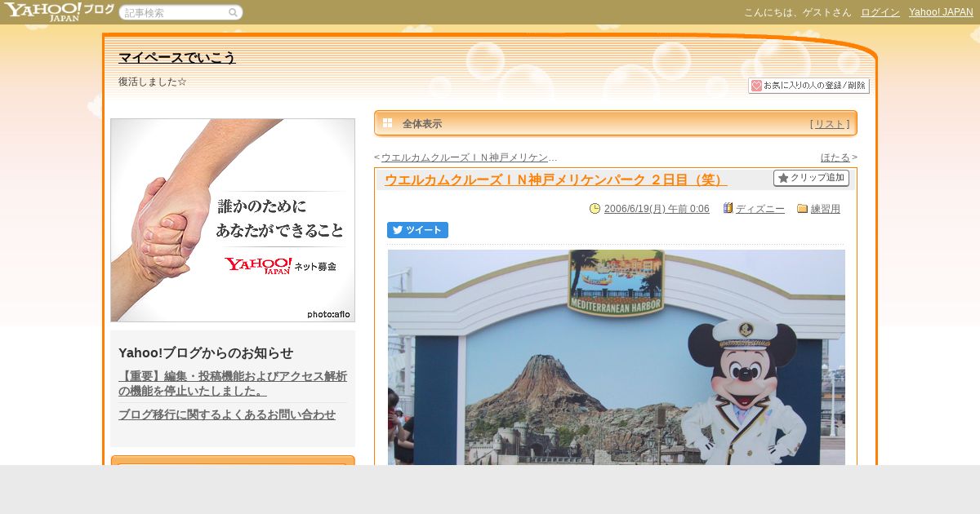Screen dimensions: 980x514
Task: Open the ディズニー category link
Action: pos(760,209)
